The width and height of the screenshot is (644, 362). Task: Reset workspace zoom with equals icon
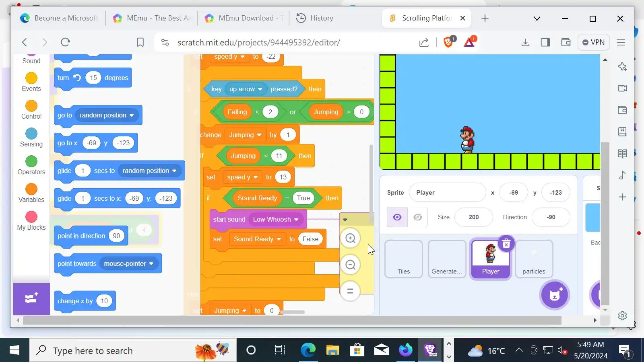click(350, 291)
